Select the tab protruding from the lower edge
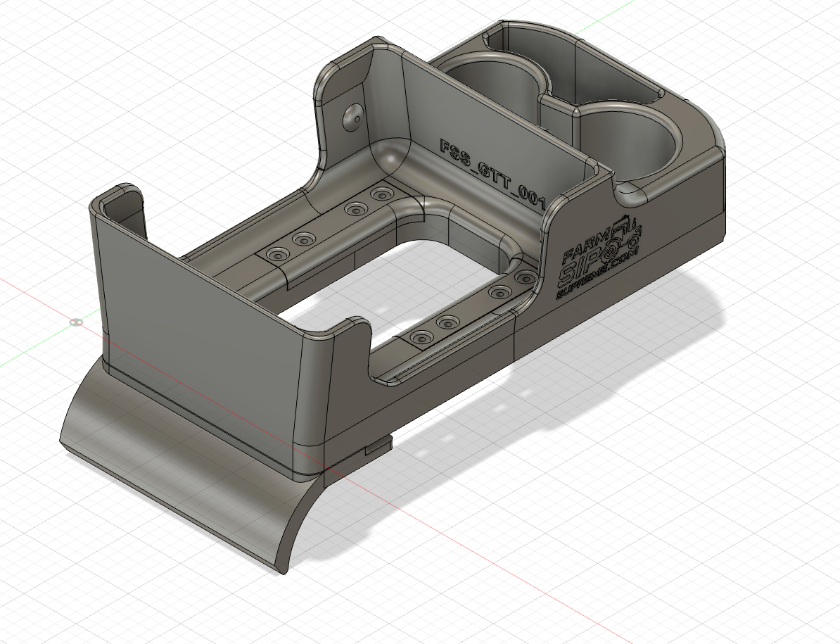840x644 pixels. [x=376, y=446]
